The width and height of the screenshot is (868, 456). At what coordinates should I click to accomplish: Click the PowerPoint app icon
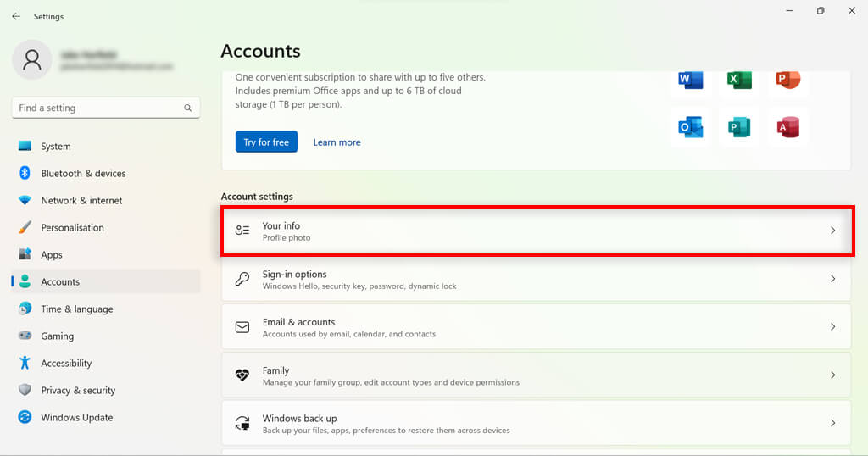(787, 81)
